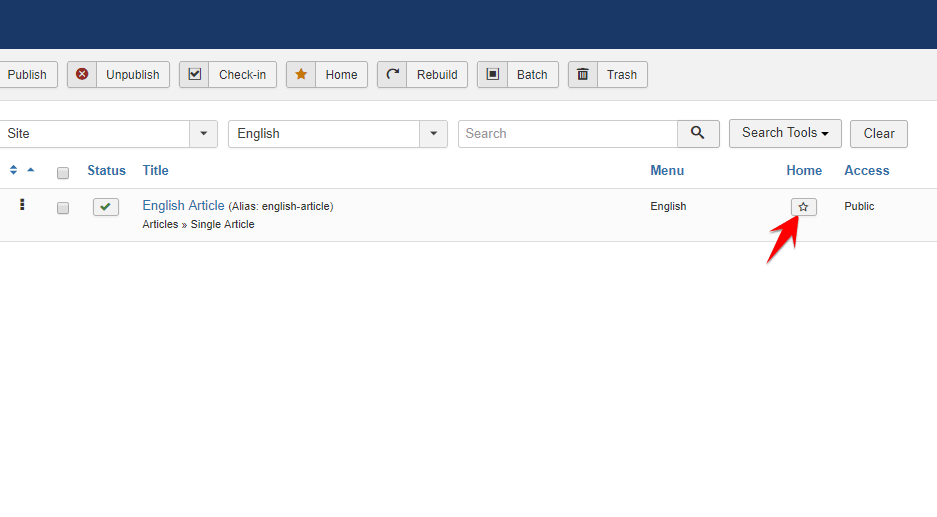Expand the Search Tools dropdown
Viewport: 937px width, 517px height.
[x=785, y=133]
